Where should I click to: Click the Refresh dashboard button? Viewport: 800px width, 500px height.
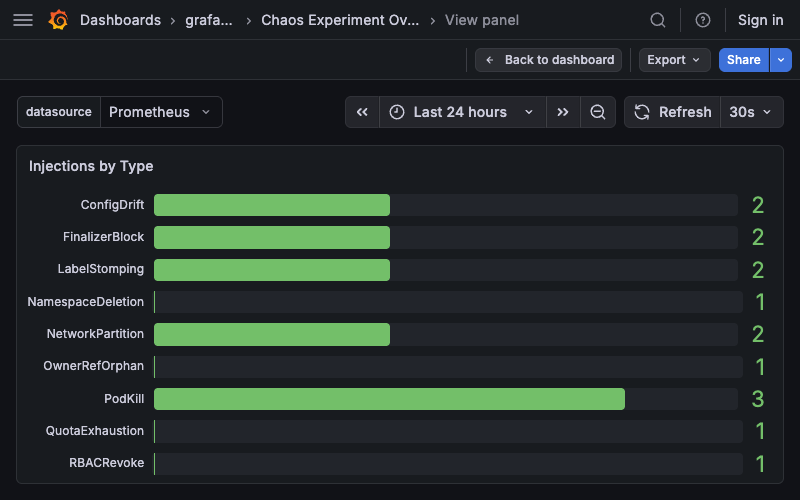pos(673,112)
